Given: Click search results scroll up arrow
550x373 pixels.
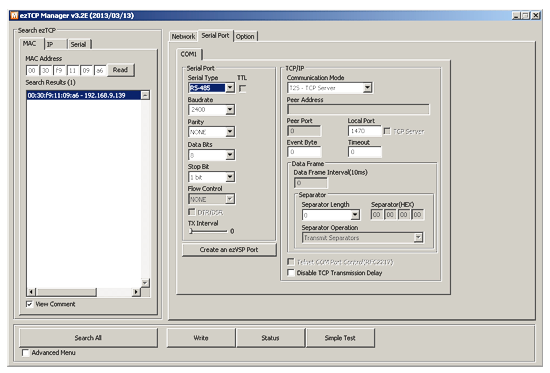Looking at the screenshot, I should click(x=145, y=95).
